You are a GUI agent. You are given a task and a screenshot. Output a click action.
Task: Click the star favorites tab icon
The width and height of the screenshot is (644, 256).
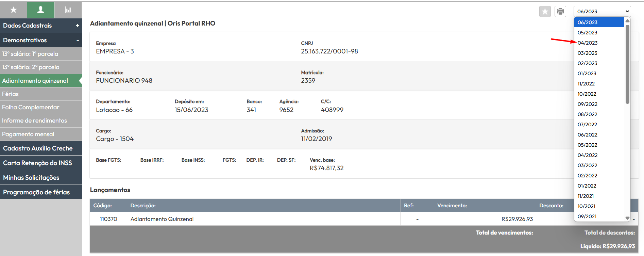(x=14, y=10)
